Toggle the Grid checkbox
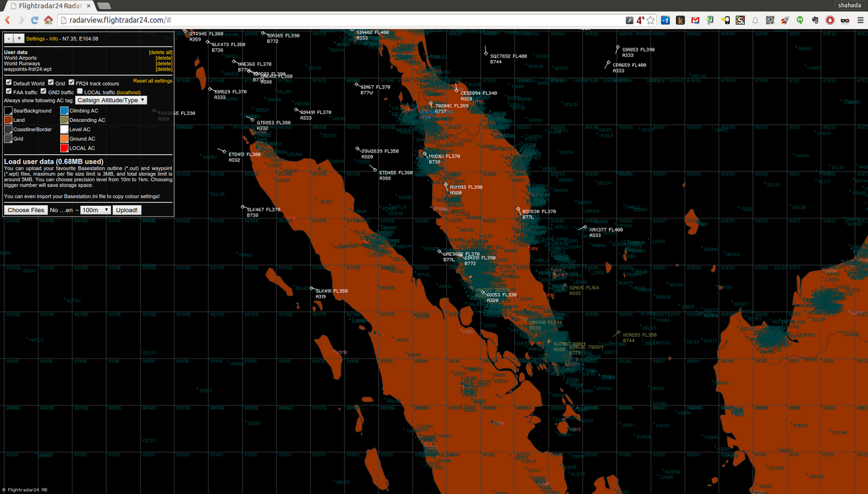The width and height of the screenshot is (868, 494). click(x=50, y=82)
